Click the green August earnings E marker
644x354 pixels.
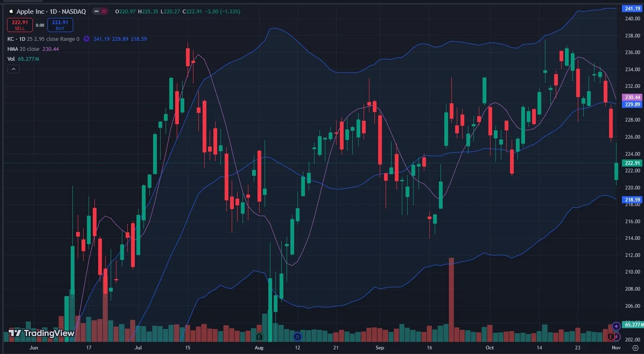click(x=259, y=337)
